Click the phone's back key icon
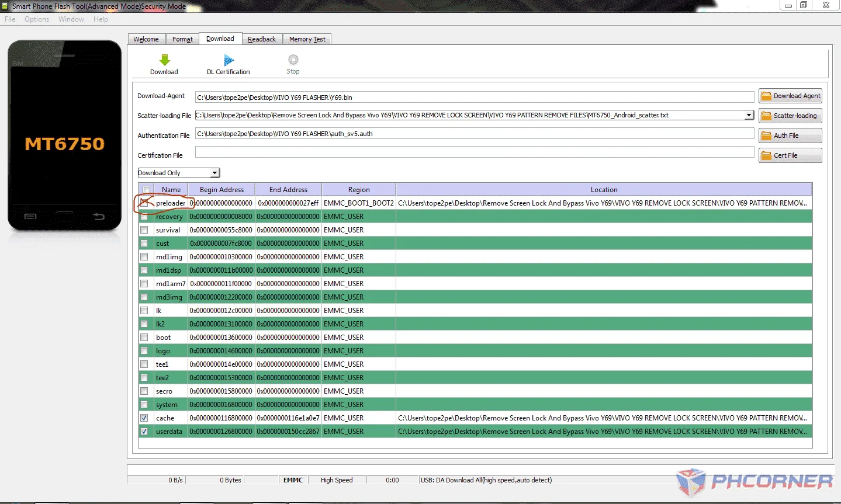This screenshot has width=841, height=504. pyautogui.click(x=99, y=217)
